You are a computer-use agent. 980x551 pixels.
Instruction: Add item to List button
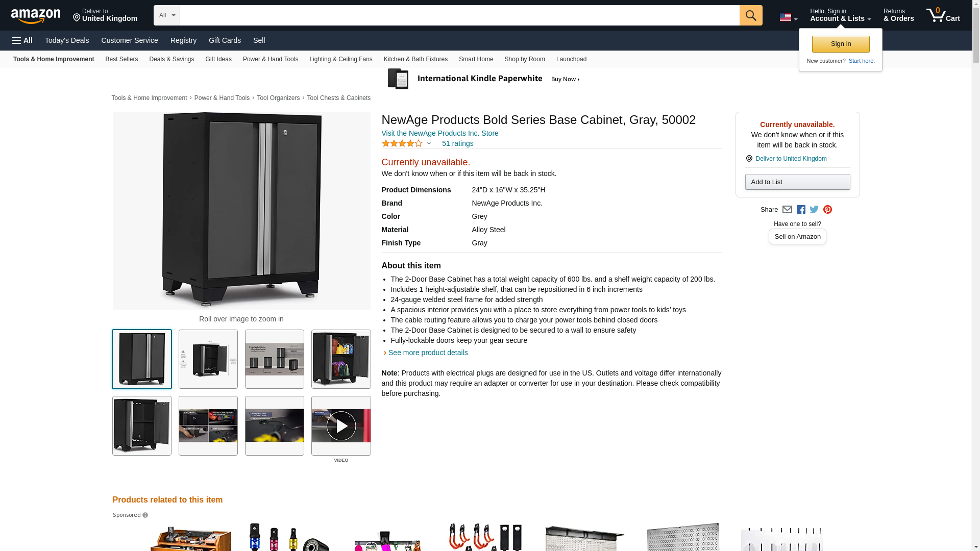click(797, 182)
